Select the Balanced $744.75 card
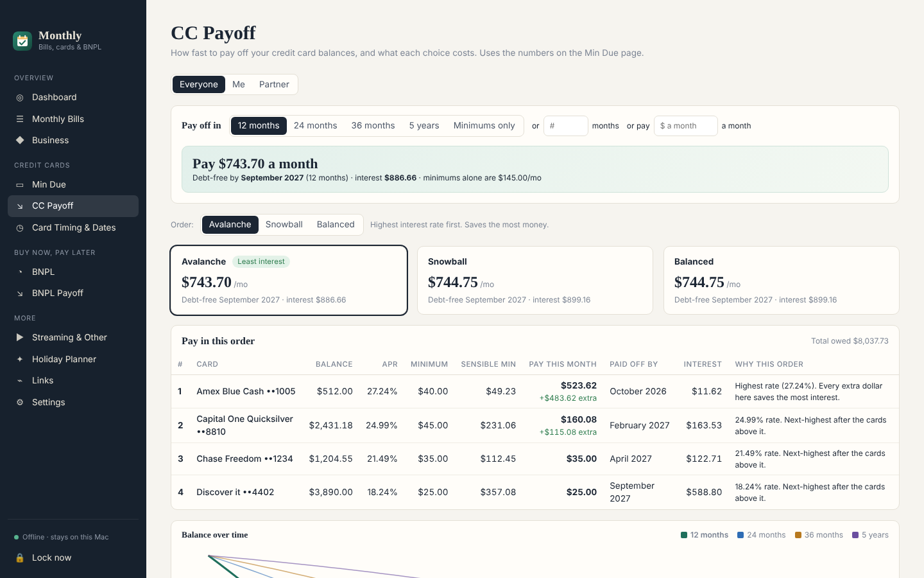924x578 pixels. tap(782, 281)
